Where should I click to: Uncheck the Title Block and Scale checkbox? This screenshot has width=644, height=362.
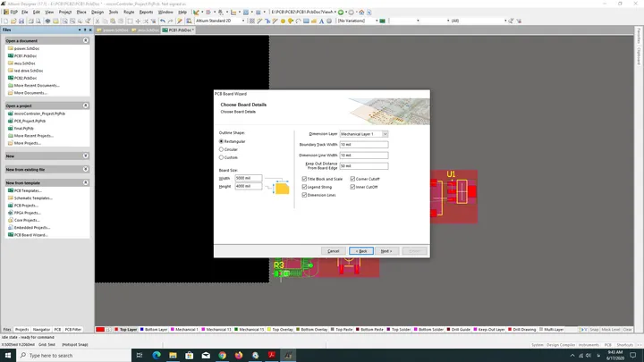(x=304, y=179)
